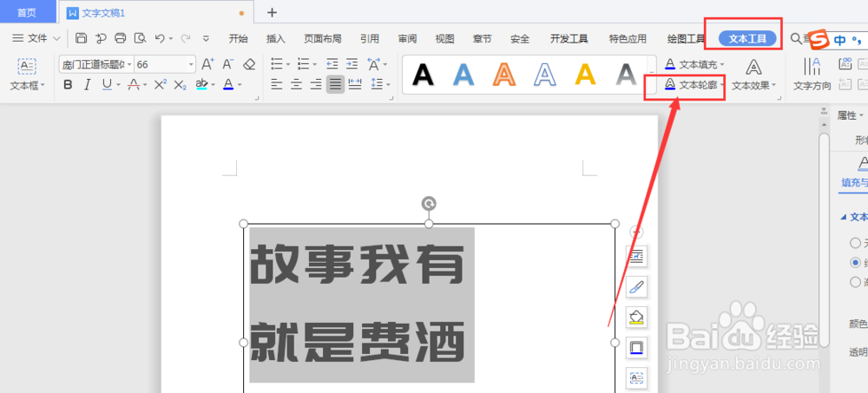Click the brush style icon beside text box
The width and height of the screenshot is (868, 393).
[636, 286]
